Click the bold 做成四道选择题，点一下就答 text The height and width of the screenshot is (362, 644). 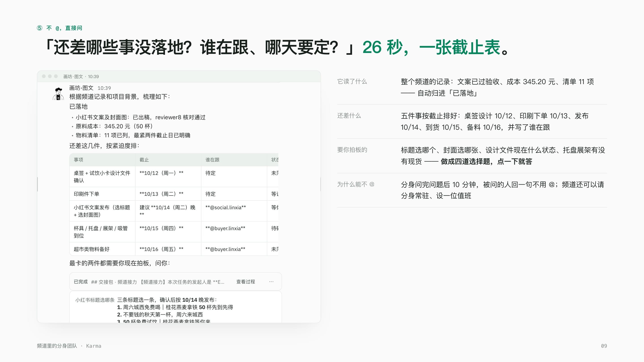487,161
